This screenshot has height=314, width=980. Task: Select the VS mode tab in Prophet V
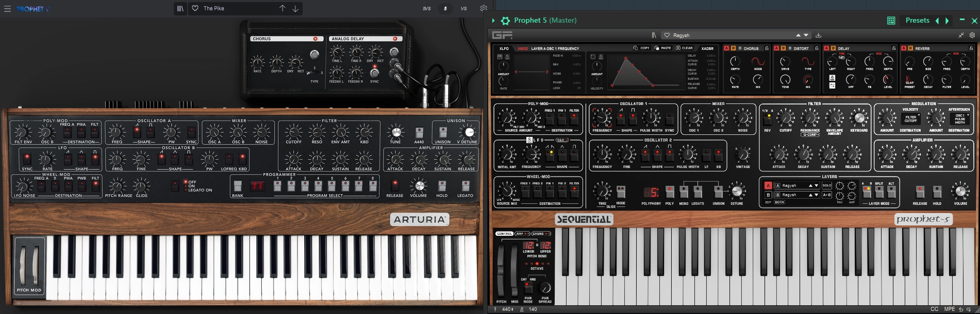click(x=463, y=9)
